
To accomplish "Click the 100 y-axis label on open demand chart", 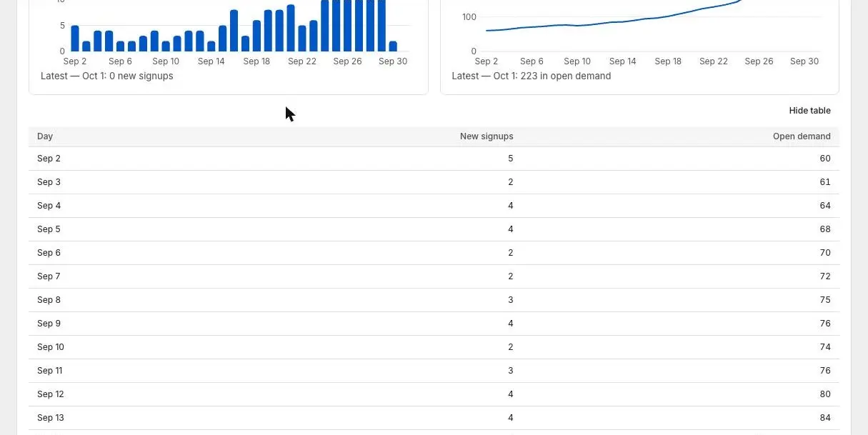I will click(469, 17).
